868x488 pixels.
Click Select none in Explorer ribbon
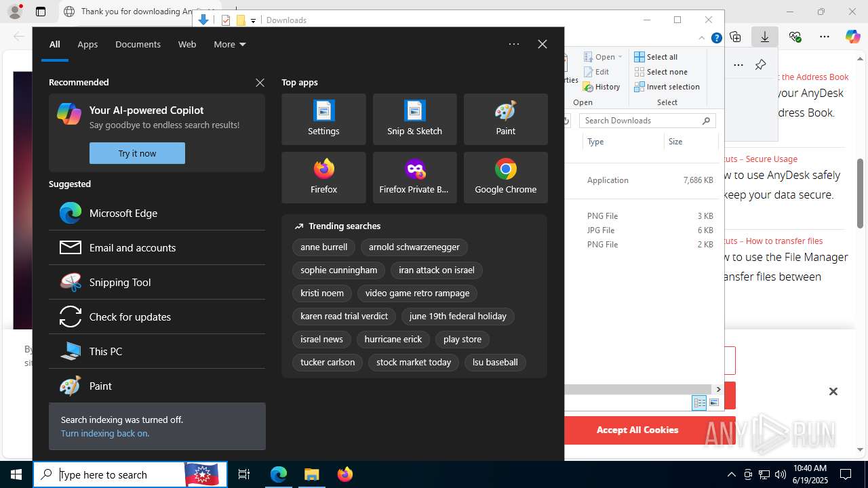(x=661, y=72)
